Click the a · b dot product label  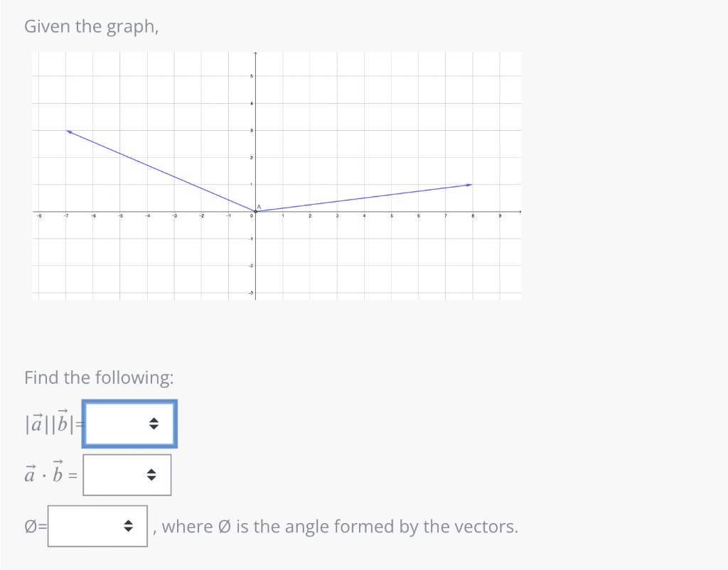click(x=50, y=472)
